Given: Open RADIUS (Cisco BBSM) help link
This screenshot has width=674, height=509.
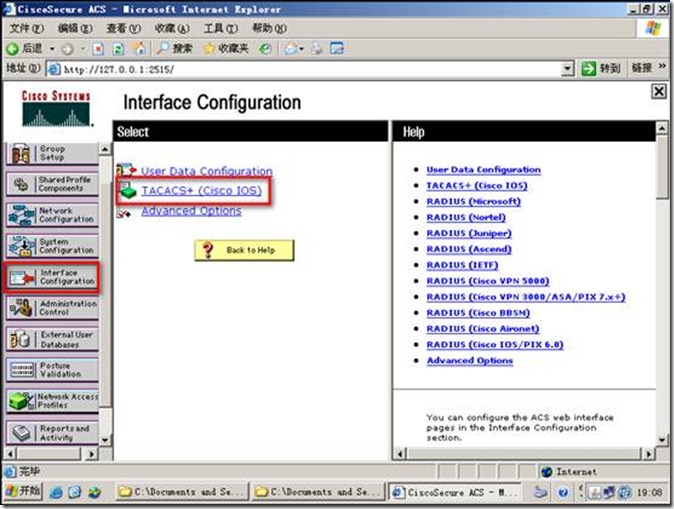Looking at the screenshot, I should click(x=478, y=313).
